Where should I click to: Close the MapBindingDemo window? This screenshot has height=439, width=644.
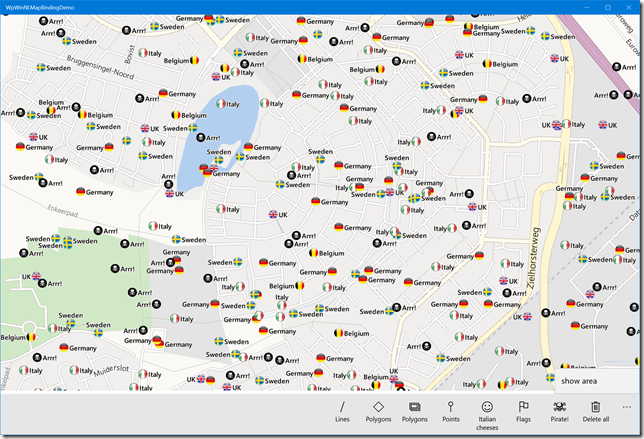pyautogui.click(x=629, y=7)
